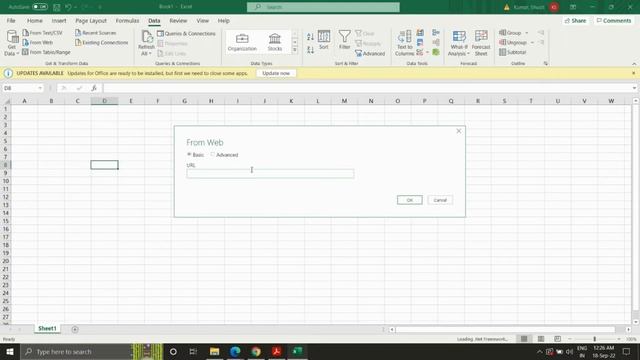Choose Organization data type

click(x=242, y=42)
